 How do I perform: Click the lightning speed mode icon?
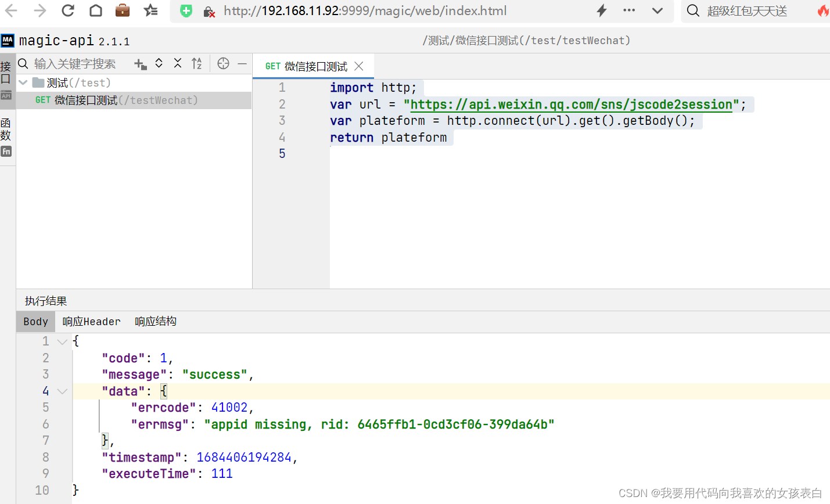(x=602, y=10)
